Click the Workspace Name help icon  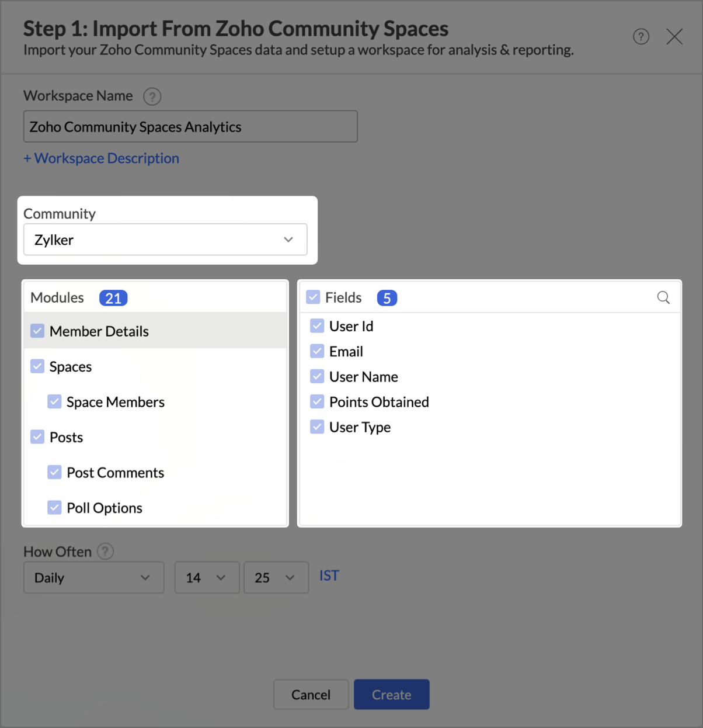point(152,96)
